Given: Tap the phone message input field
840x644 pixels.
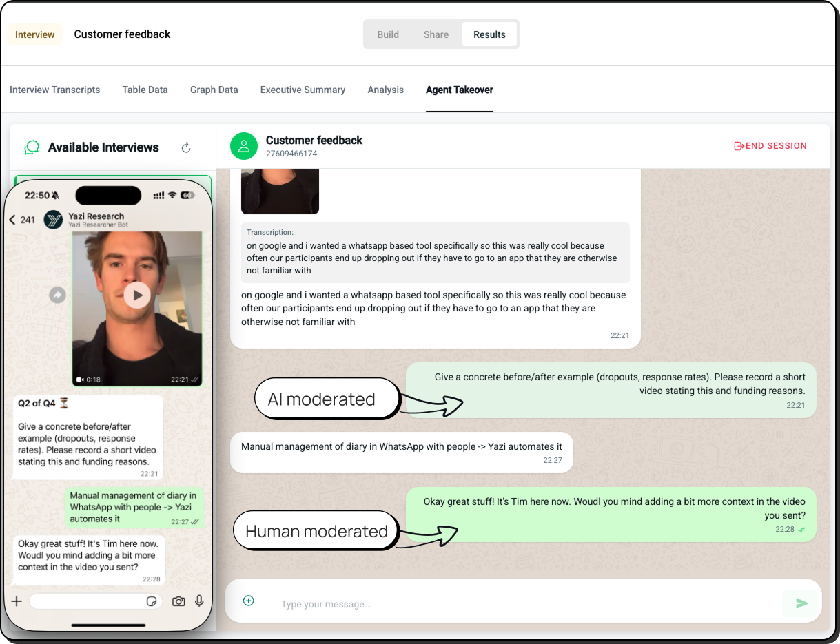Looking at the screenshot, I should (x=95, y=601).
